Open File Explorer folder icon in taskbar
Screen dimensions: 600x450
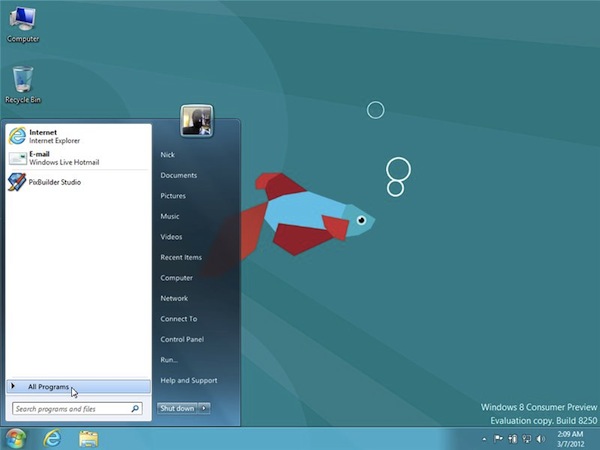(x=87, y=438)
